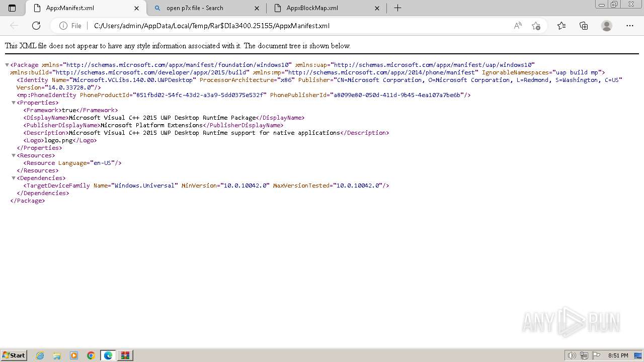Open the tab actions menu icon
This screenshot has width=644, height=362.
point(12,8)
